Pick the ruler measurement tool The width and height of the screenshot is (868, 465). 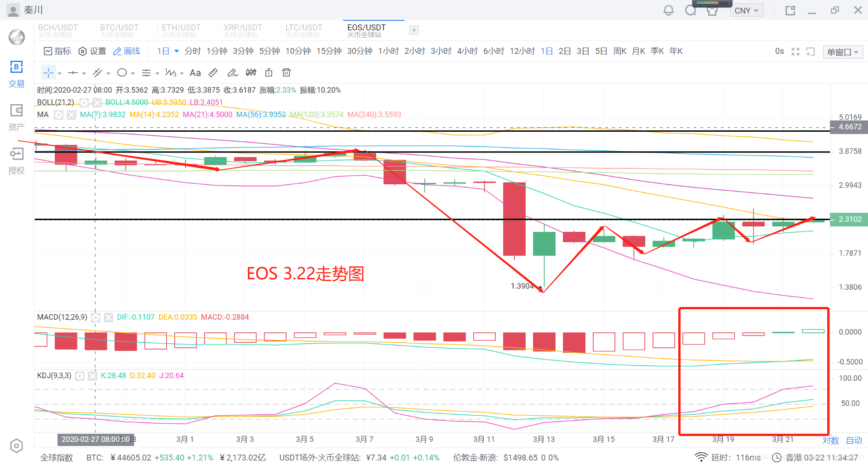[x=213, y=72]
